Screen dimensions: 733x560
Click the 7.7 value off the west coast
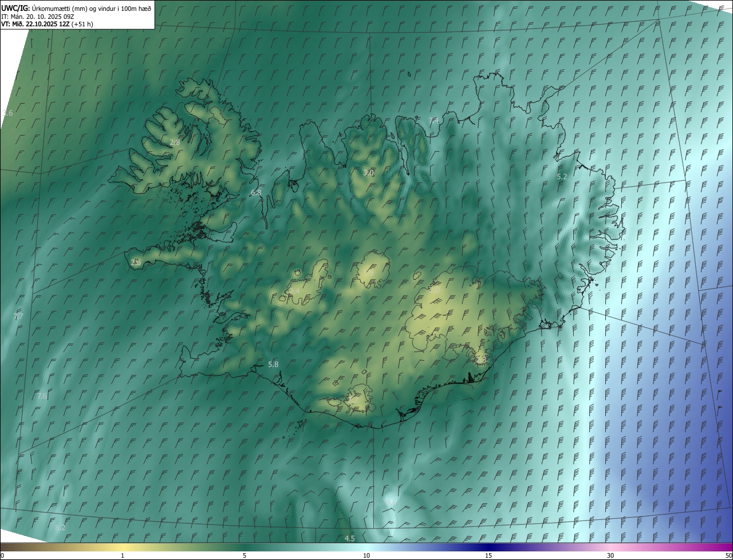click(18, 317)
